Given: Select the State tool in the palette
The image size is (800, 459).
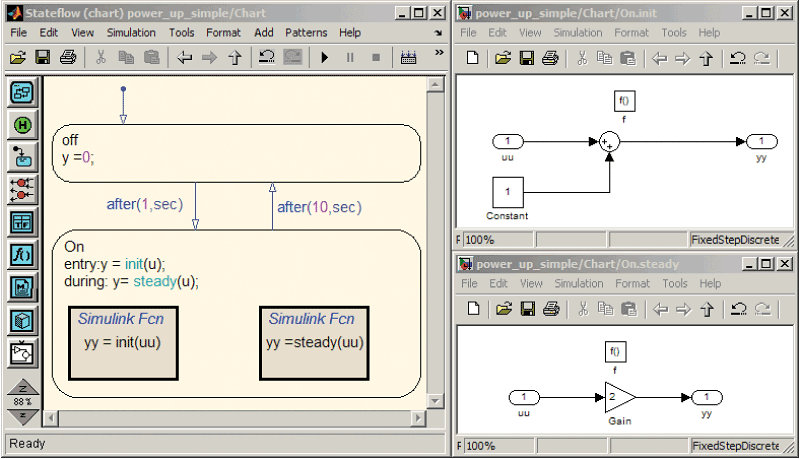Looking at the screenshot, I should (22, 93).
